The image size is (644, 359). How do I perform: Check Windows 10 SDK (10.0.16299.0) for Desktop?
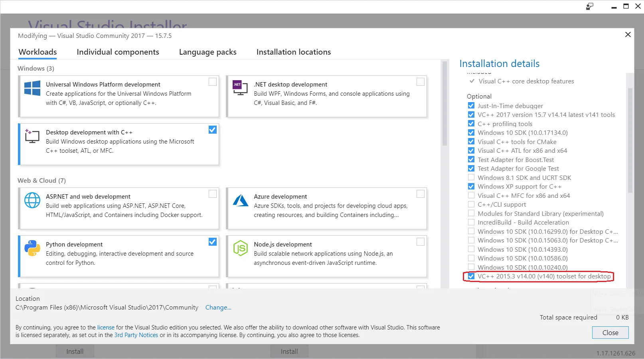pos(471,231)
